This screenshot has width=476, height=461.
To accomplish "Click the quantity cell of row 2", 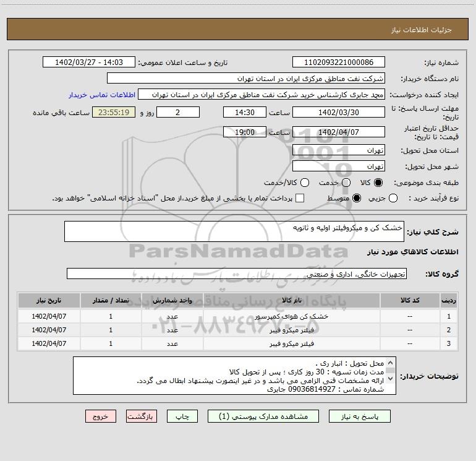I will (111, 330).
